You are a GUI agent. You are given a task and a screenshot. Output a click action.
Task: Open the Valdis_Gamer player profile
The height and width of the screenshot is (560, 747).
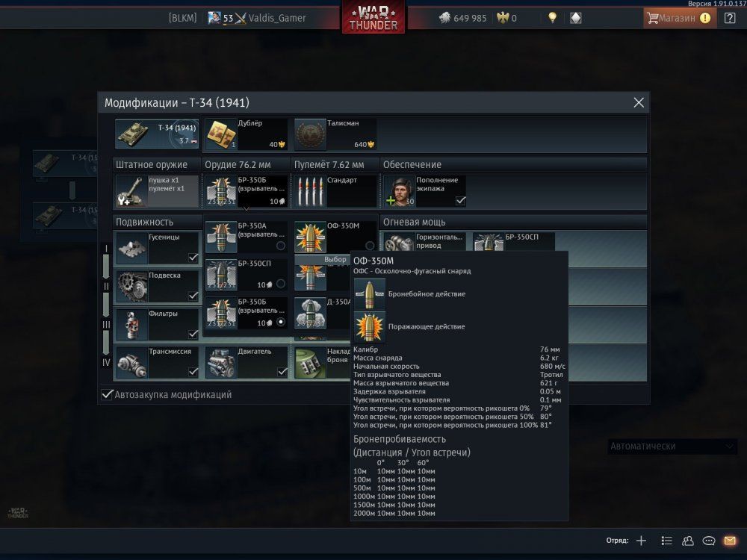coord(277,18)
